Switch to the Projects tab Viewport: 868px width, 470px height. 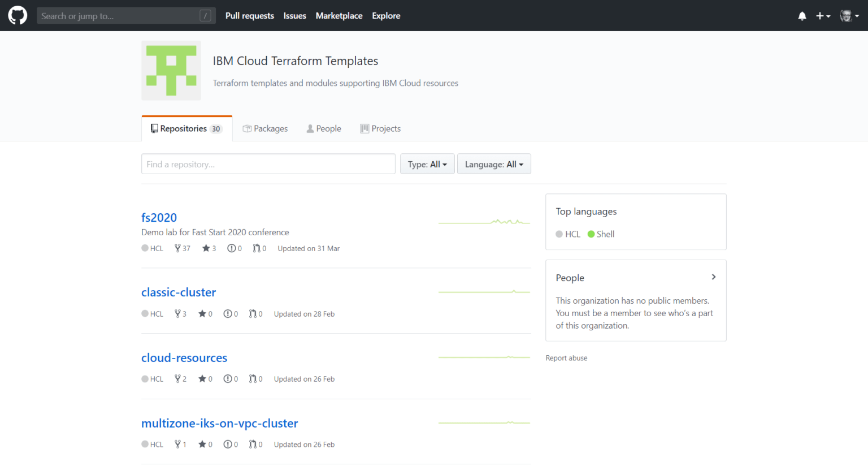pos(380,128)
